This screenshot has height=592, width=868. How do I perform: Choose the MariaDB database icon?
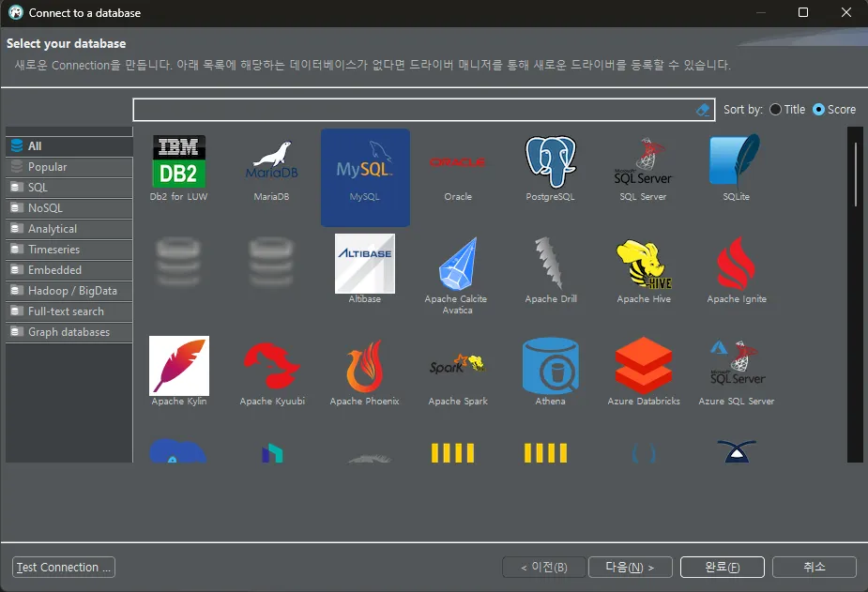click(x=271, y=169)
